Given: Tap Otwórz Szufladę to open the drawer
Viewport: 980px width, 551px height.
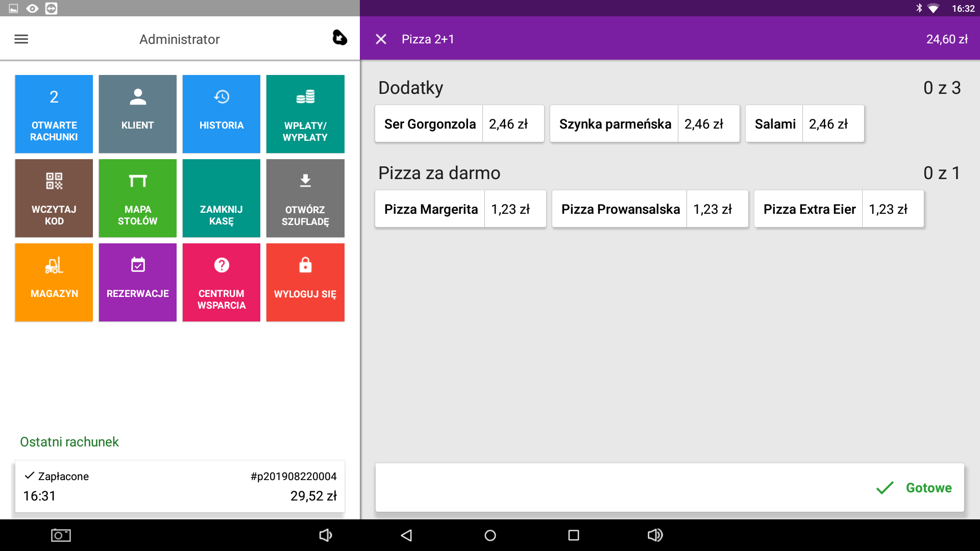Looking at the screenshot, I should (x=305, y=198).
